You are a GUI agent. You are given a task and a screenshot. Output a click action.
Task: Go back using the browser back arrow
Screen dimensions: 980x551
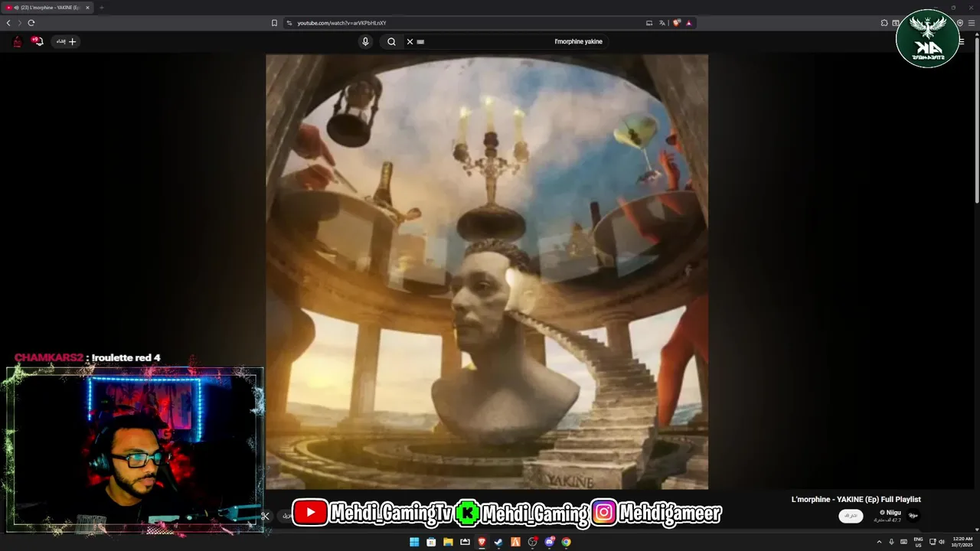click(x=8, y=23)
